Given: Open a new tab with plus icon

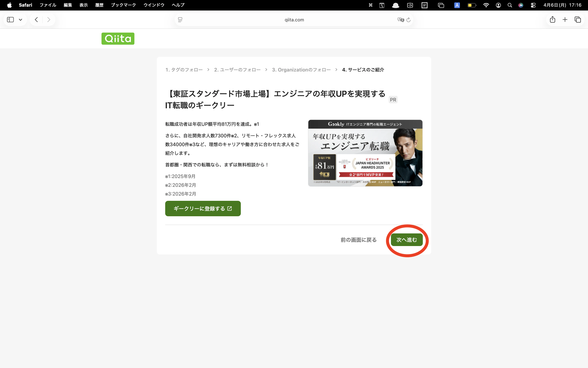Looking at the screenshot, I should [x=565, y=19].
